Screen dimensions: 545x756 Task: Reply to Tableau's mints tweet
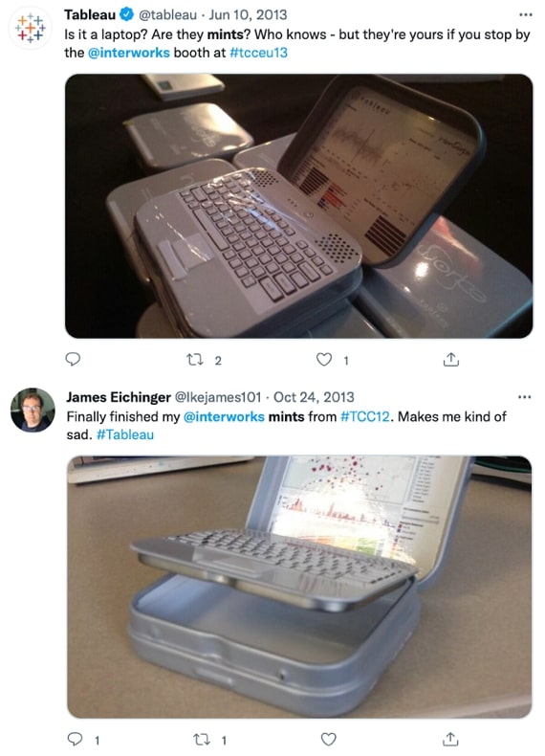[73, 359]
